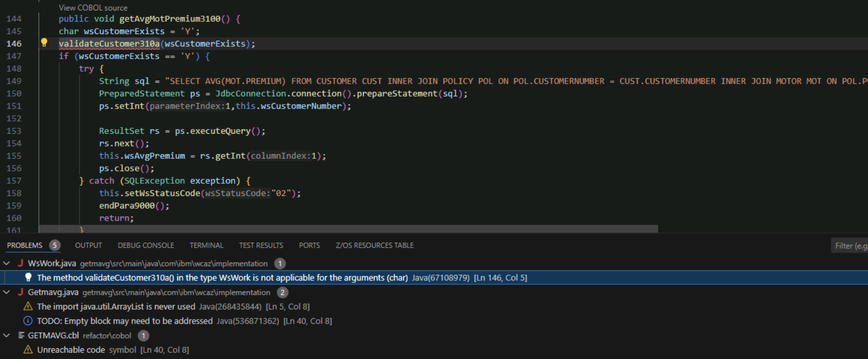
Task: Open the TEST RESULTS tab
Action: pyautogui.click(x=261, y=245)
